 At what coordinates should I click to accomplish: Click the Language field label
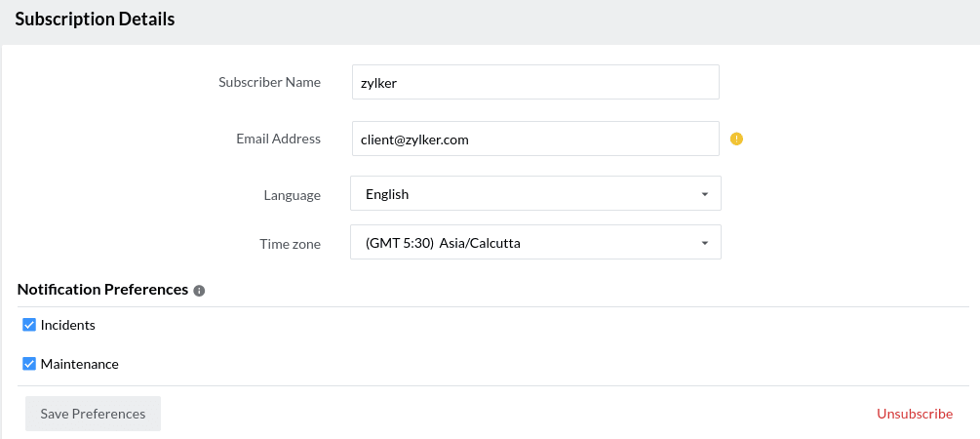pyautogui.click(x=292, y=195)
